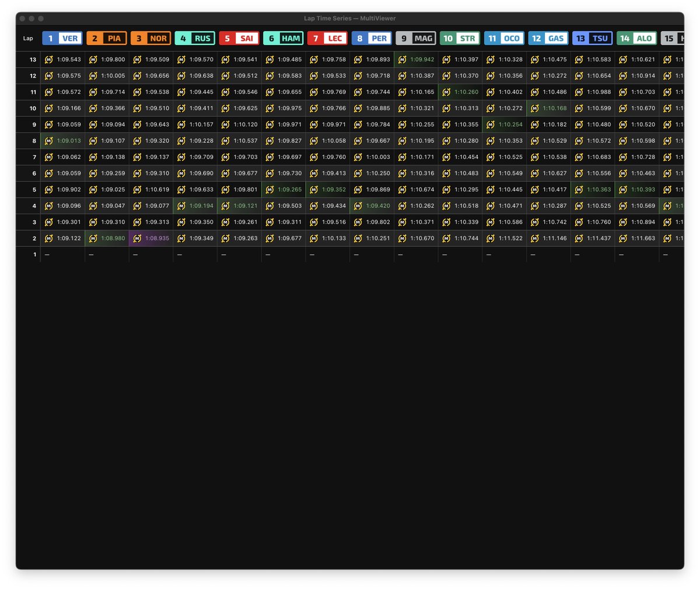Screen dimensions: 700x589
Task: Select the 10 STR driver header
Action: click(460, 39)
